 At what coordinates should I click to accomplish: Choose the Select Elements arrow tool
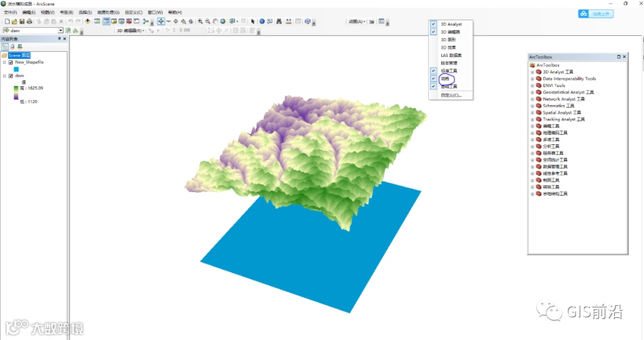coord(253,21)
